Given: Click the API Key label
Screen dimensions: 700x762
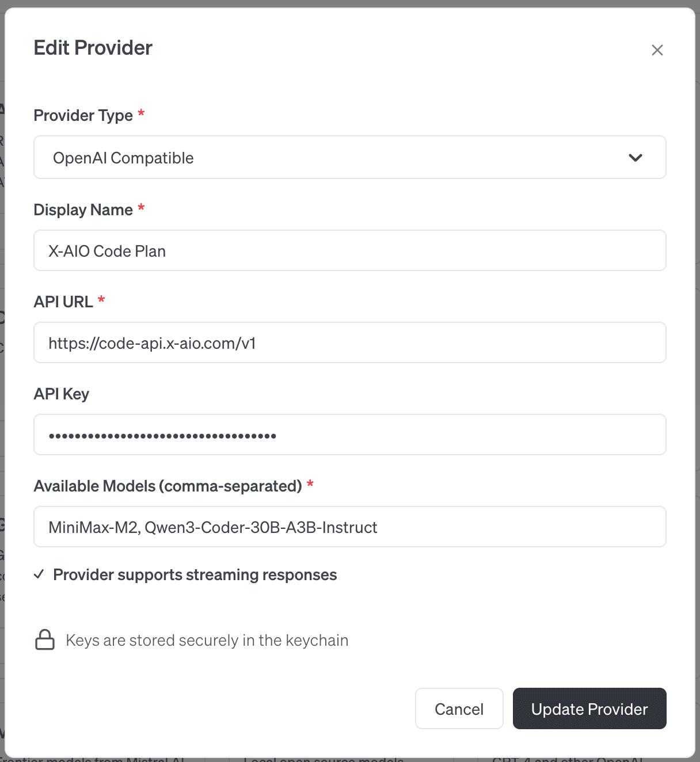Looking at the screenshot, I should click(x=61, y=394).
